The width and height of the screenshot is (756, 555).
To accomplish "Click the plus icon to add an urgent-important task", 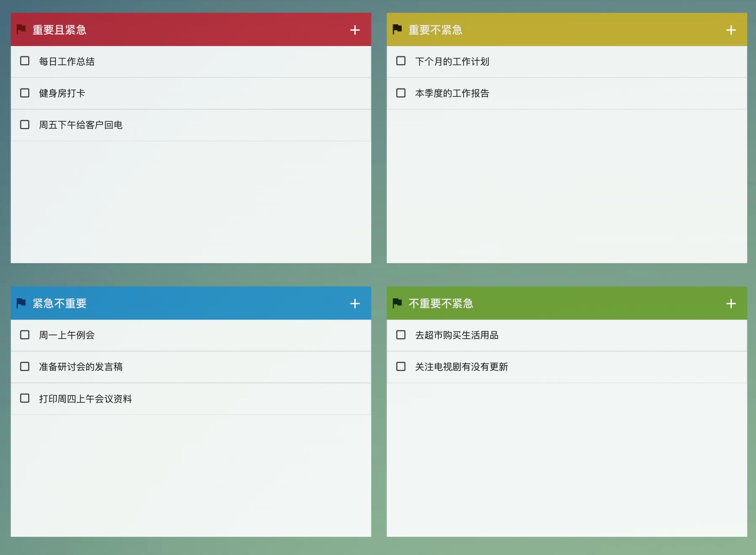I will (x=355, y=30).
